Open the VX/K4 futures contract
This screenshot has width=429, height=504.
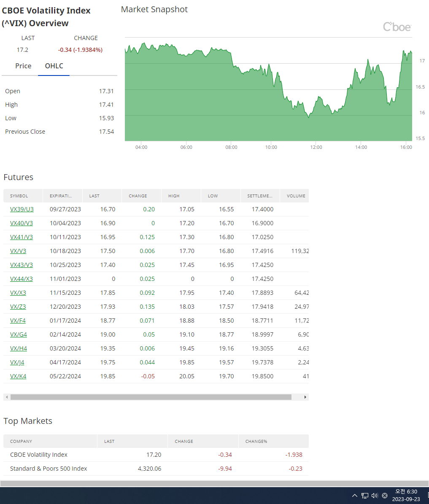coord(18,376)
